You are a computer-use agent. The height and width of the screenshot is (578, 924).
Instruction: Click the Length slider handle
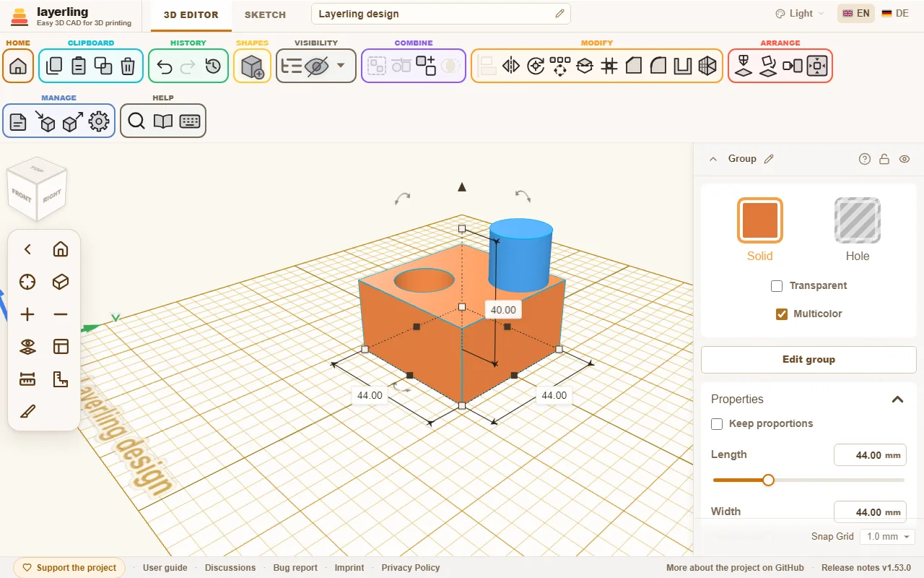(768, 480)
